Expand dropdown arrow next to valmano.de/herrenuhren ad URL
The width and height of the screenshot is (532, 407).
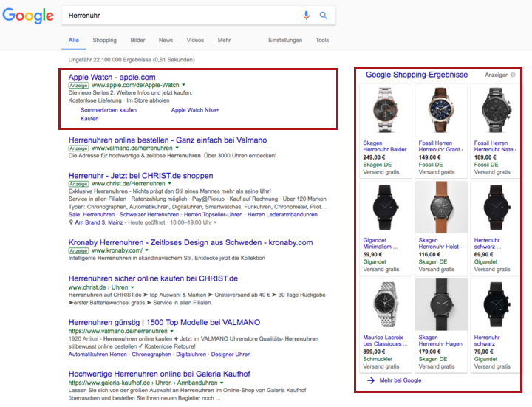[177, 148]
